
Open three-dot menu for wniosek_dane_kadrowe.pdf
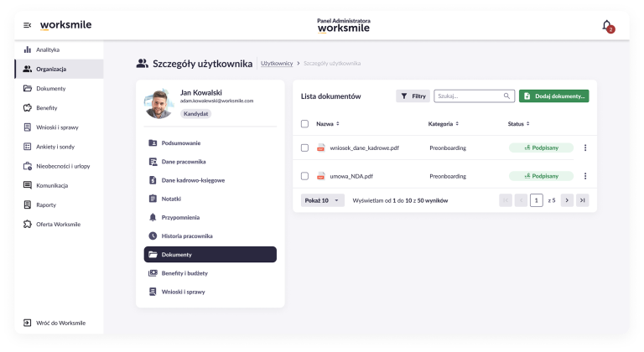[585, 148]
